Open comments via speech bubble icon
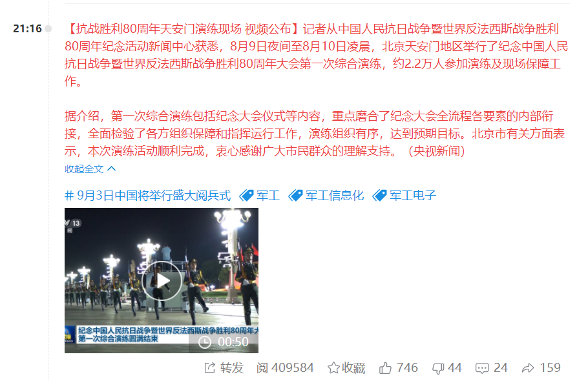 [x=482, y=368]
